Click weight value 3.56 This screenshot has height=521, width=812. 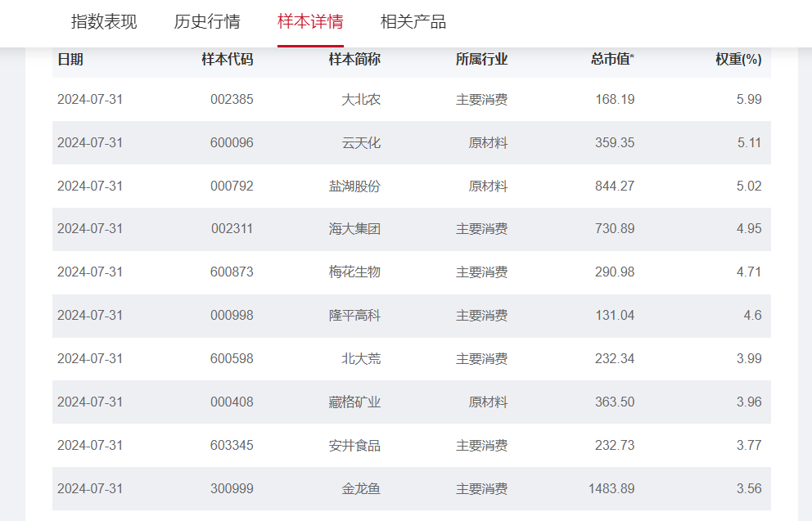pos(749,489)
